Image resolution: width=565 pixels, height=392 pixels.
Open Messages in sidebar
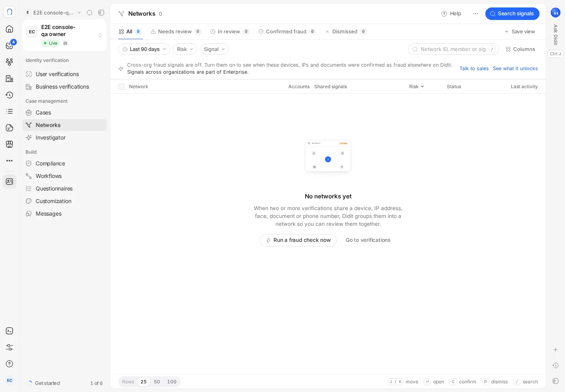pyautogui.click(x=64, y=214)
